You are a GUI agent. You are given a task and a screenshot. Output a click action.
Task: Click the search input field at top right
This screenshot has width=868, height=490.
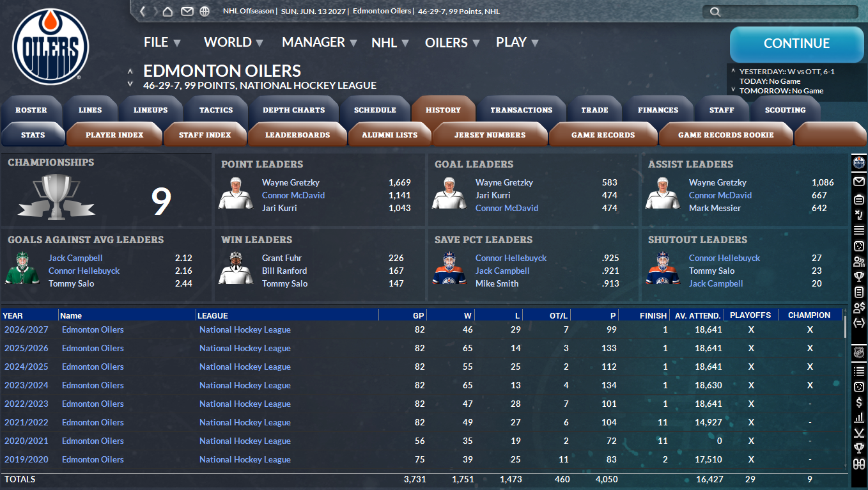click(x=780, y=12)
